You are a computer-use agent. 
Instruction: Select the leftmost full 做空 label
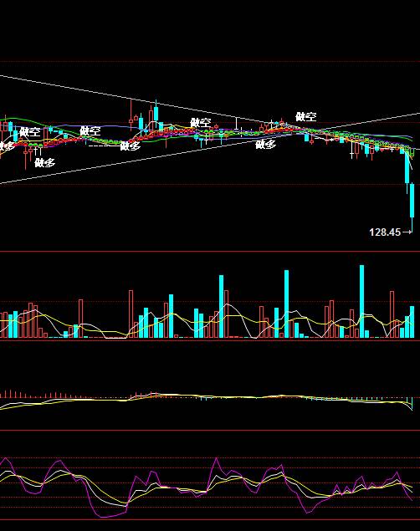[x=30, y=132]
